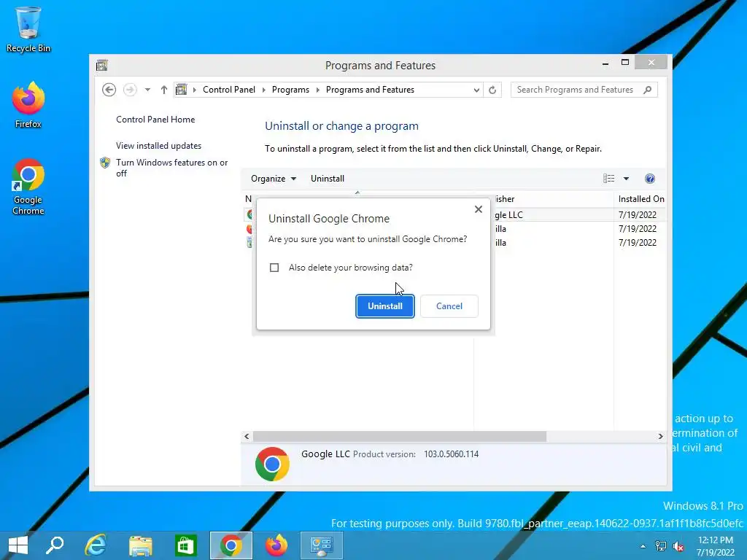
Task: Open the taskbar Search icon
Action: tap(54, 545)
